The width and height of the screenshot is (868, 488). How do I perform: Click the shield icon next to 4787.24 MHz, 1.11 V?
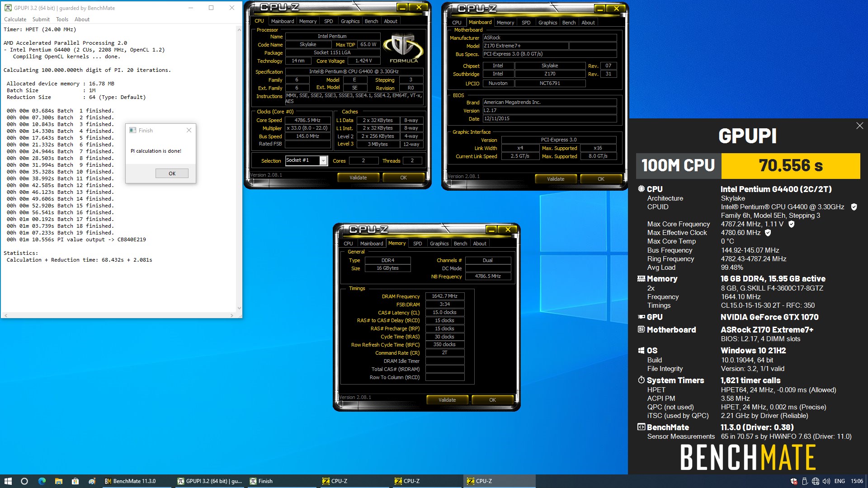coord(792,224)
